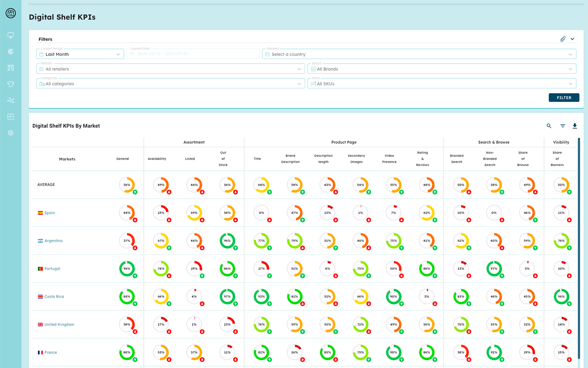Image resolution: width=588 pixels, height=368 pixels.
Task: Download the table using the download icon
Action: pyautogui.click(x=575, y=125)
